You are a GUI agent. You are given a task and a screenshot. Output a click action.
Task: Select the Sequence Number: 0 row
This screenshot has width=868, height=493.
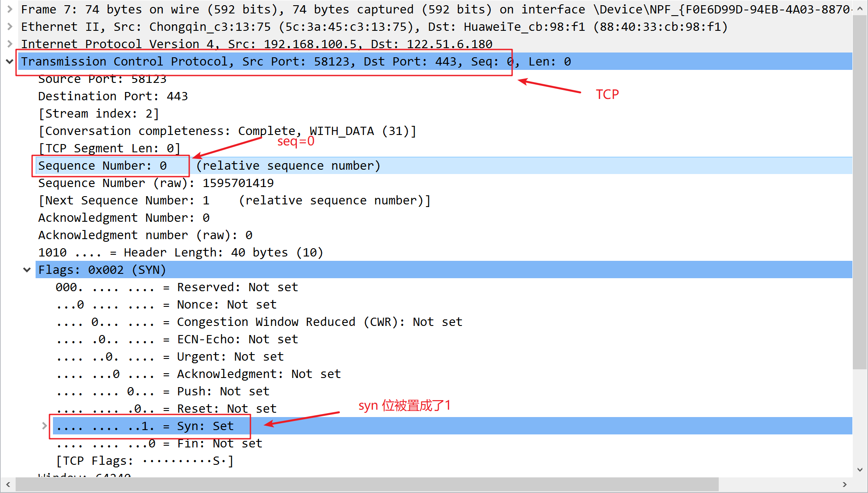pos(102,166)
